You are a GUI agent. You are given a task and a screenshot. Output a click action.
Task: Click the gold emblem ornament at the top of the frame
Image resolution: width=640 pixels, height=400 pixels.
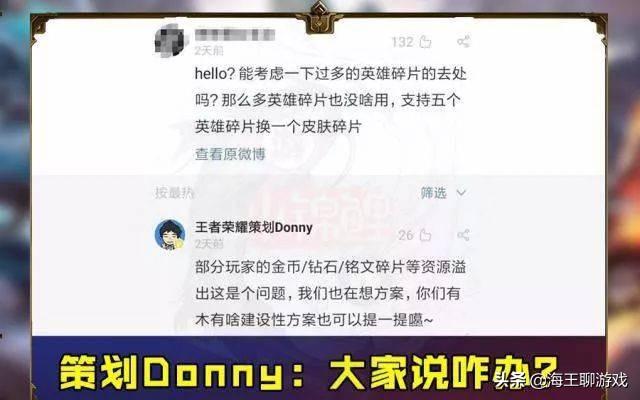(x=319, y=17)
